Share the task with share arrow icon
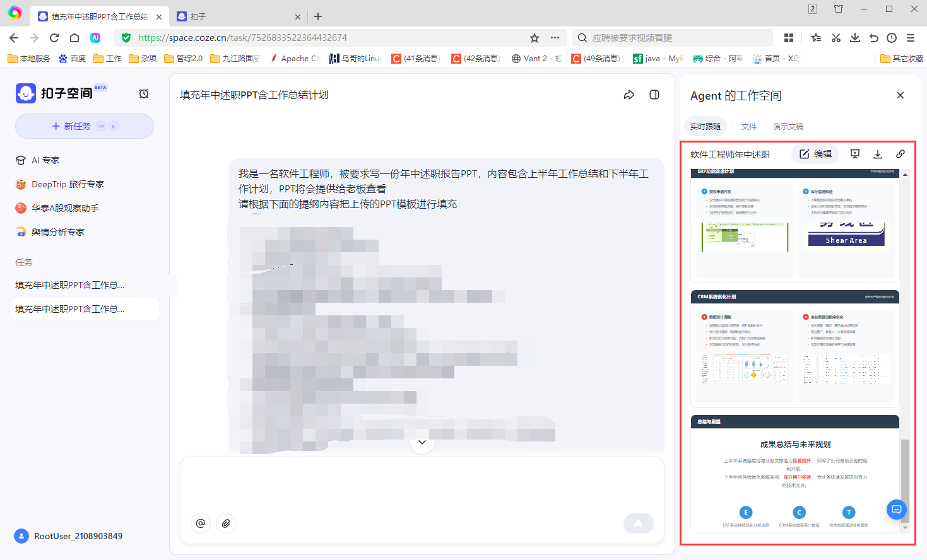Screen dimensions: 927x560 pyautogui.click(x=629, y=95)
